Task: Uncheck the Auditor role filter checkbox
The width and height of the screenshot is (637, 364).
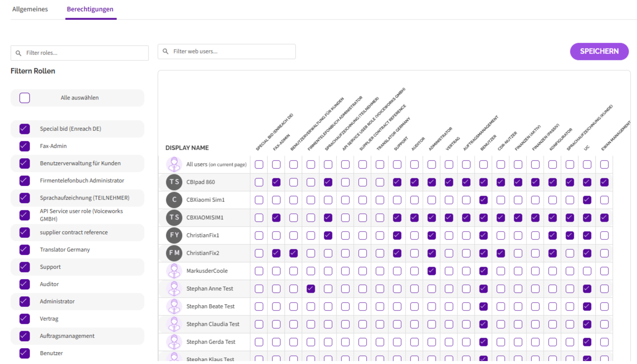Action: 24,284
